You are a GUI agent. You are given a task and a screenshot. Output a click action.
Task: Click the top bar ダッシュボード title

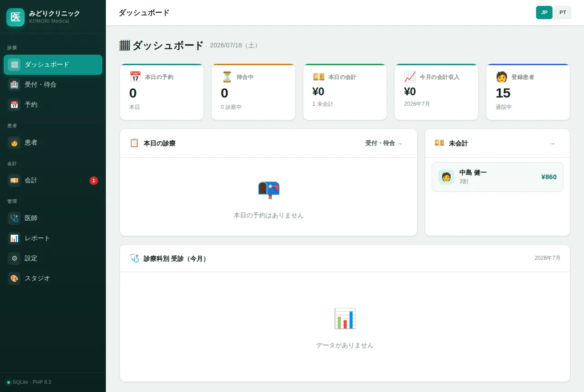pyautogui.click(x=144, y=13)
